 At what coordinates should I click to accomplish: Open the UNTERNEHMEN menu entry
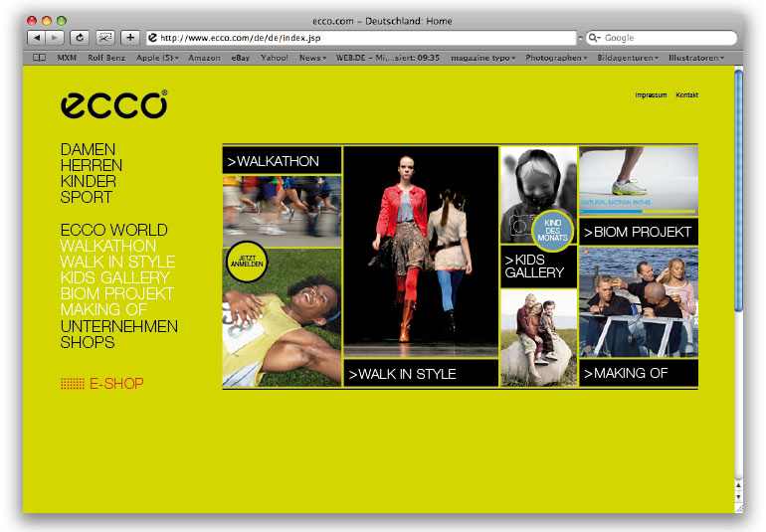click(x=118, y=326)
